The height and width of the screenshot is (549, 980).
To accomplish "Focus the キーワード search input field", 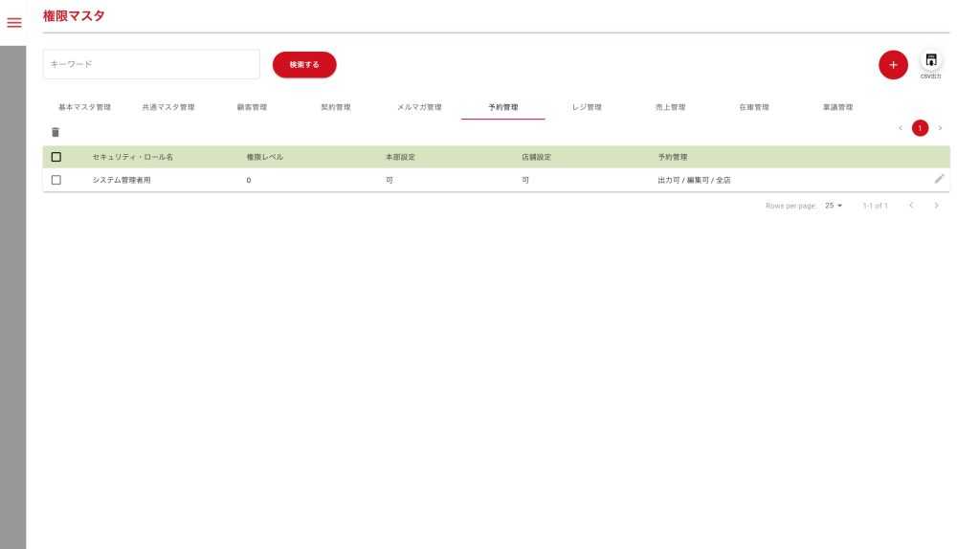I will (151, 64).
